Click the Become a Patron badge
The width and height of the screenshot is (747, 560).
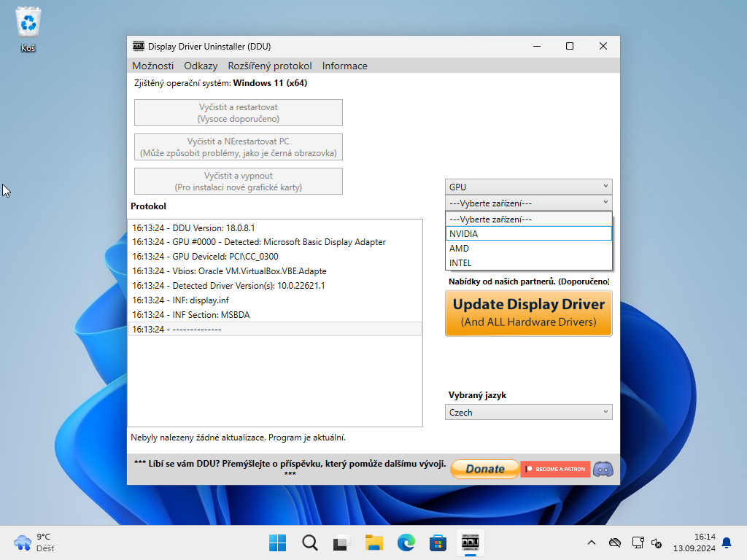(555, 469)
